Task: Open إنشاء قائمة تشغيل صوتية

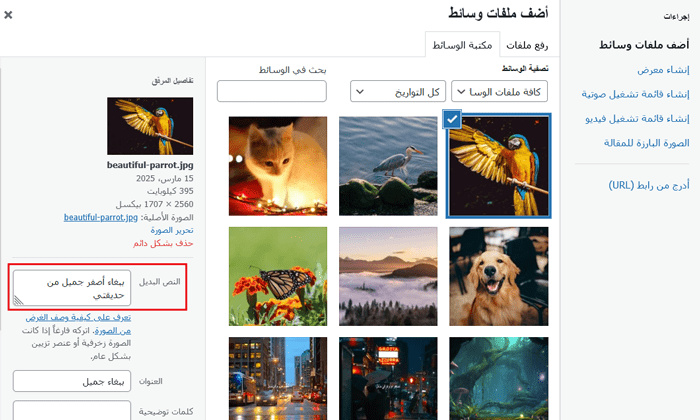Action: (x=635, y=94)
